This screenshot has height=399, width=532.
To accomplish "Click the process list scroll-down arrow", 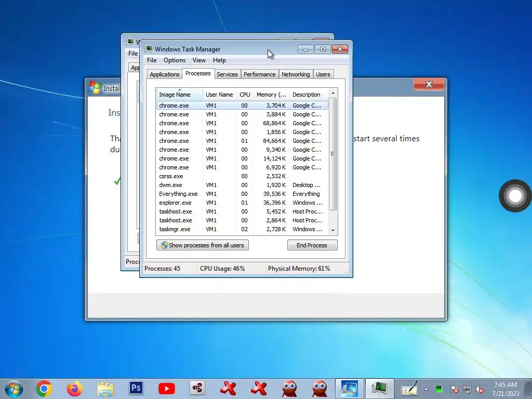I will [333, 230].
